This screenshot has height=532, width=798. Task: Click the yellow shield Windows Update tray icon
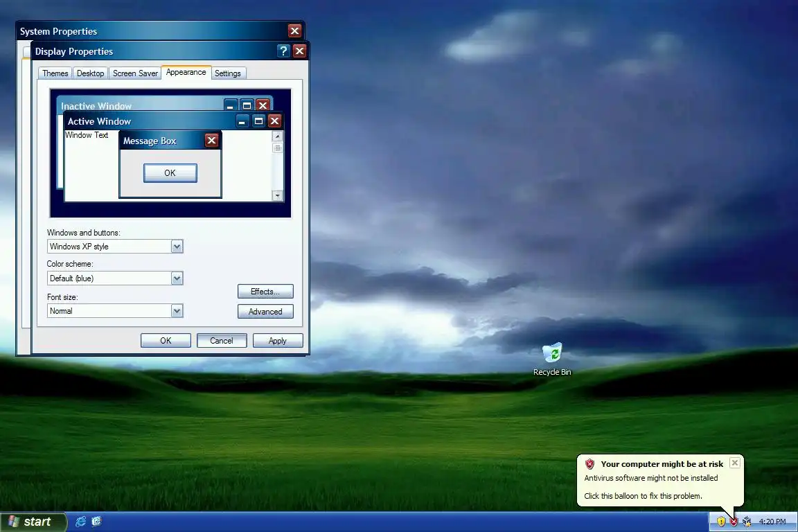(720, 522)
